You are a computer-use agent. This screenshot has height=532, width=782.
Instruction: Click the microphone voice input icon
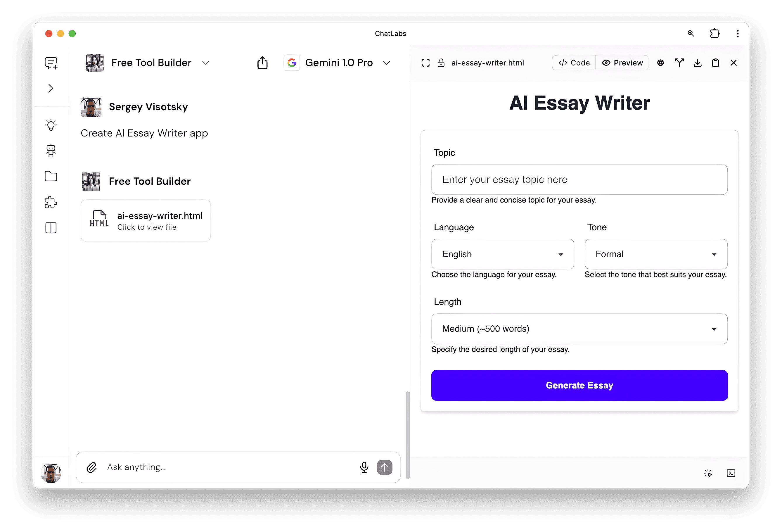[x=364, y=467]
